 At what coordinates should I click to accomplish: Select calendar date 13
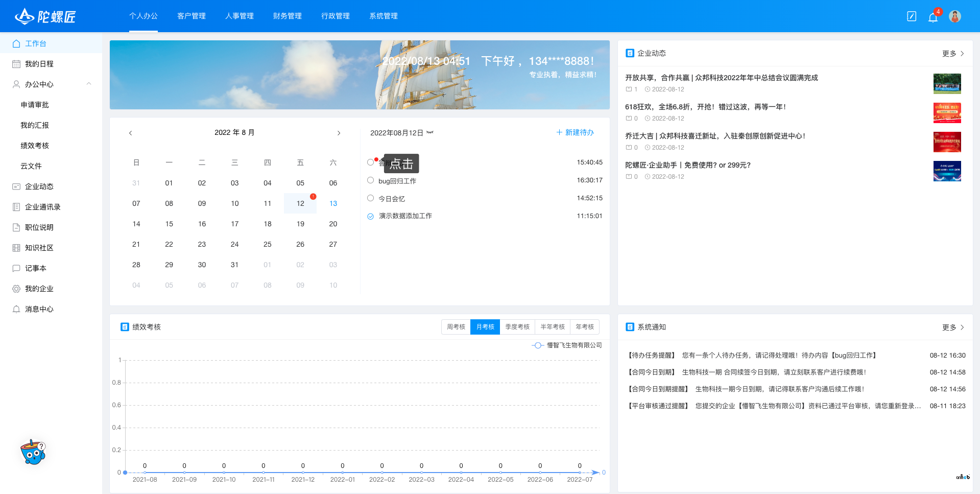pyautogui.click(x=333, y=203)
